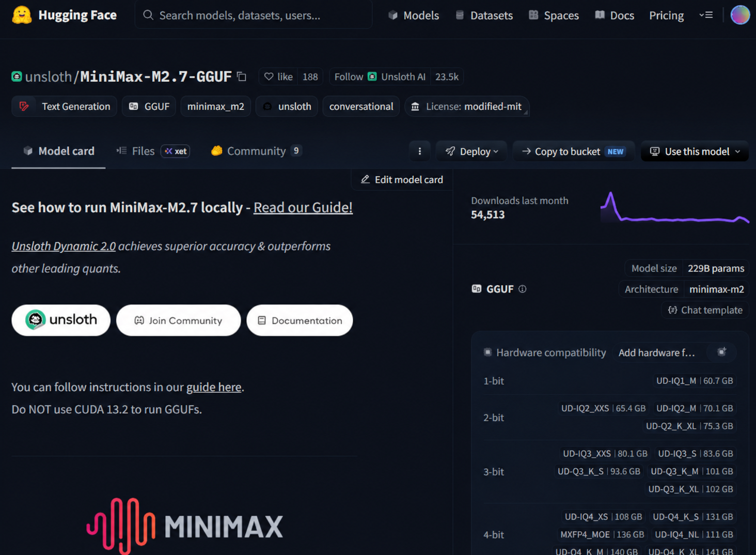
Task: Click the Join Community button
Action: 178,320
